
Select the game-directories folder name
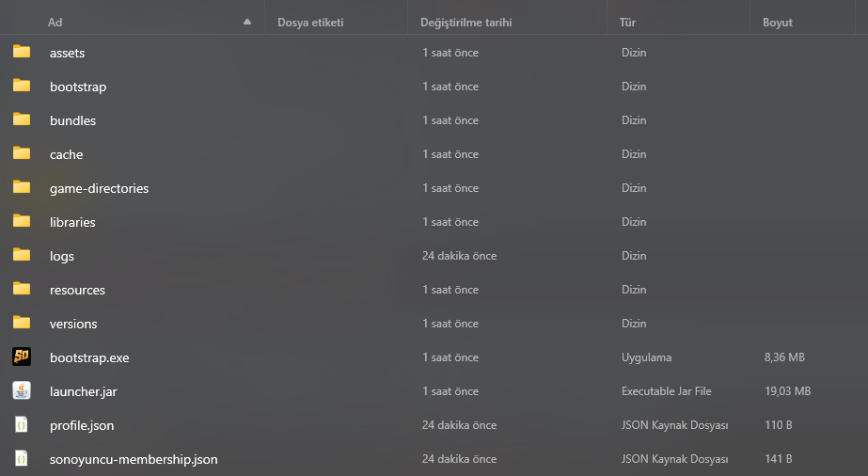tap(99, 188)
